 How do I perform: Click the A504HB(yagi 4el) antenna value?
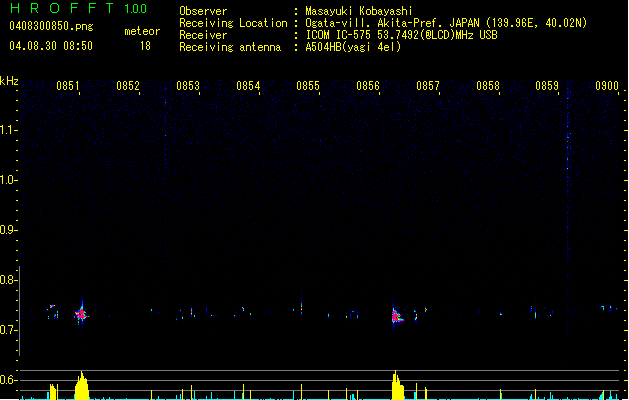[x=353, y=47]
